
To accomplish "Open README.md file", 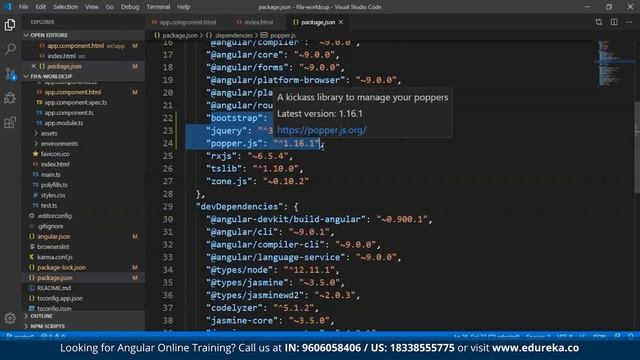I will pos(53,288).
